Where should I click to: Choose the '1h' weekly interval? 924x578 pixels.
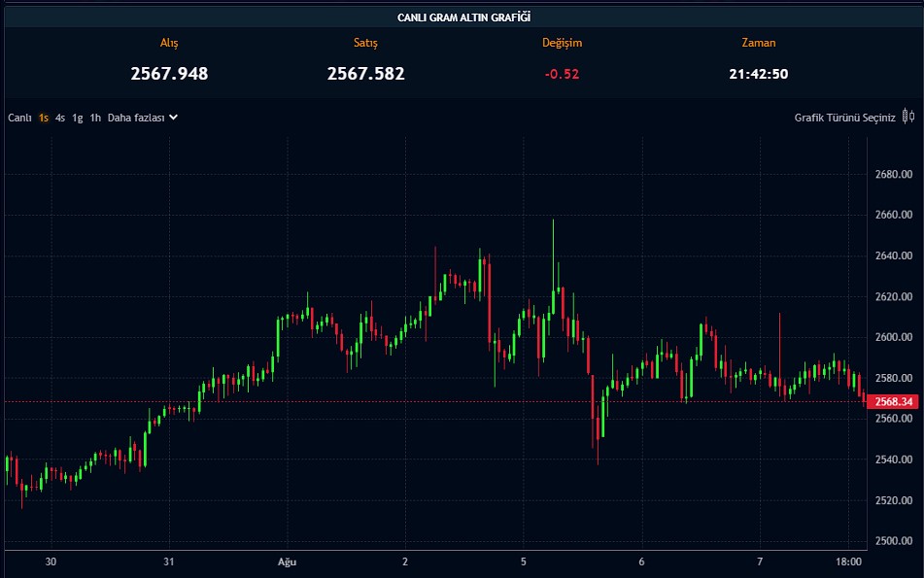click(95, 118)
